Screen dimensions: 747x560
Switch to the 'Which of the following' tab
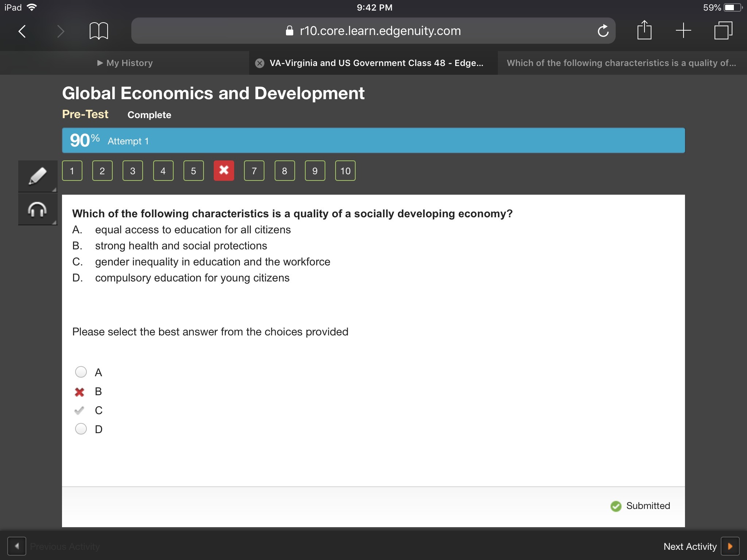(x=621, y=63)
